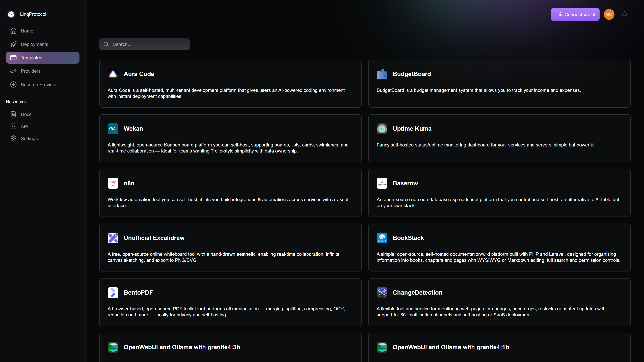The width and height of the screenshot is (644, 362).
Task: Select the Uptime Kuma icon
Action: coord(382,128)
